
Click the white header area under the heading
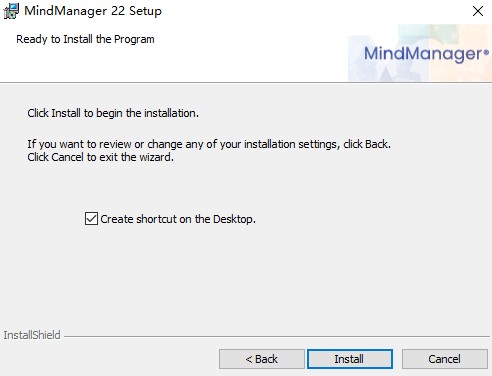pos(167,65)
